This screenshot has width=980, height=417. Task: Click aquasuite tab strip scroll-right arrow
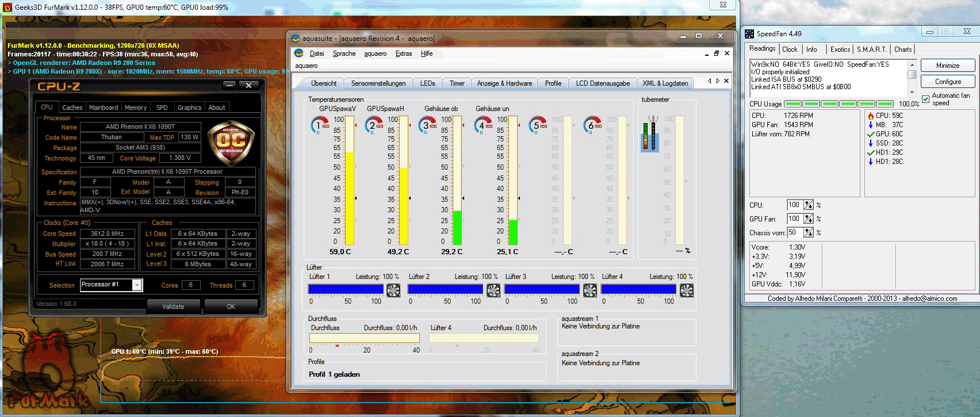(x=718, y=81)
